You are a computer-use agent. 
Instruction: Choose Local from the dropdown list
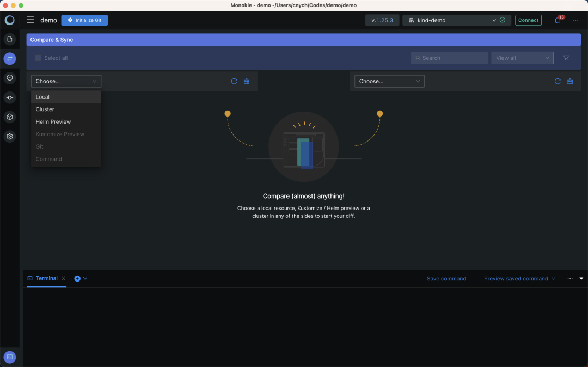pyautogui.click(x=66, y=97)
